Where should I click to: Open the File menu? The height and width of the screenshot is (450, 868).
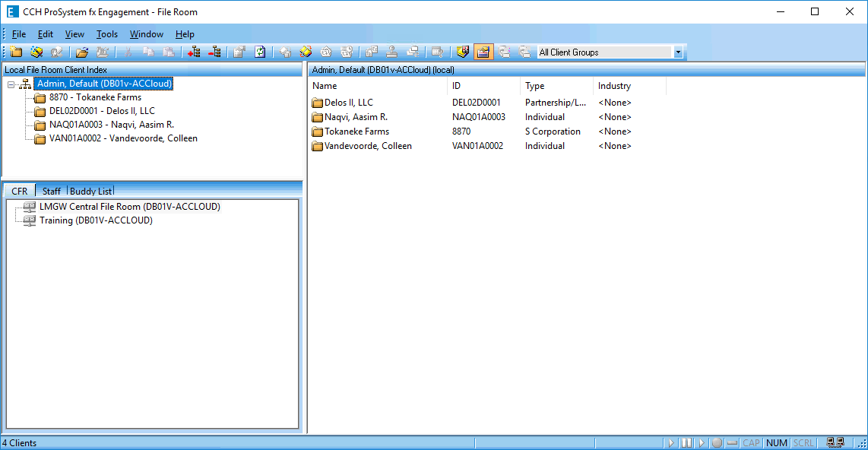(19, 34)
